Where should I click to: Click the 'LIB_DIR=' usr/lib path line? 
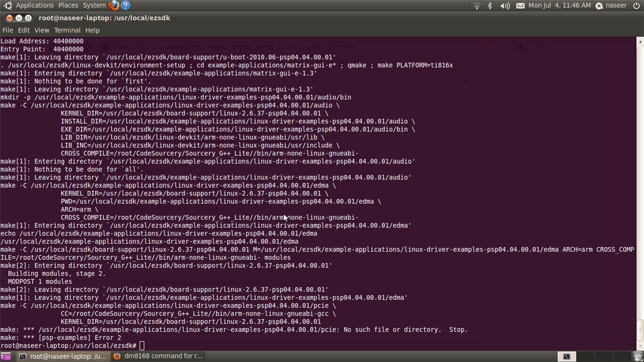pyautogui.click(x=193, y=138)
